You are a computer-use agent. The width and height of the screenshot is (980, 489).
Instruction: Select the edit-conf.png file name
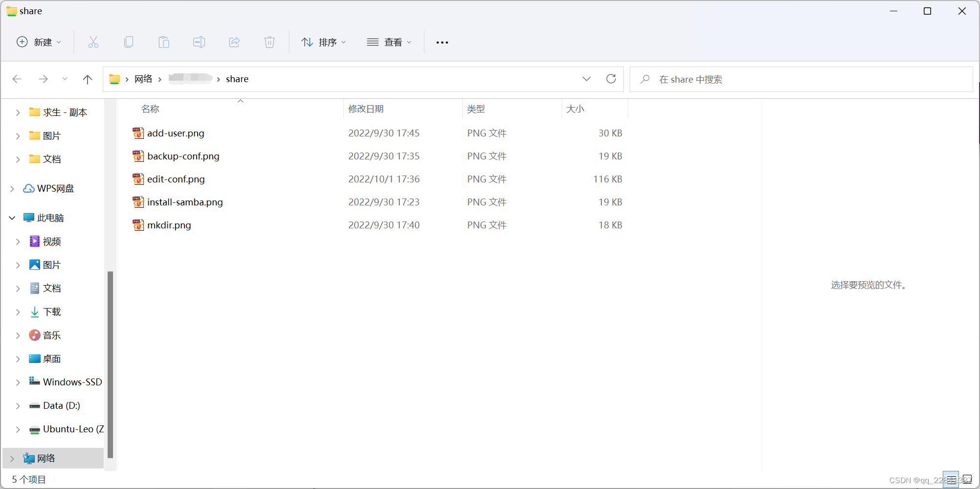coord(176,179)
